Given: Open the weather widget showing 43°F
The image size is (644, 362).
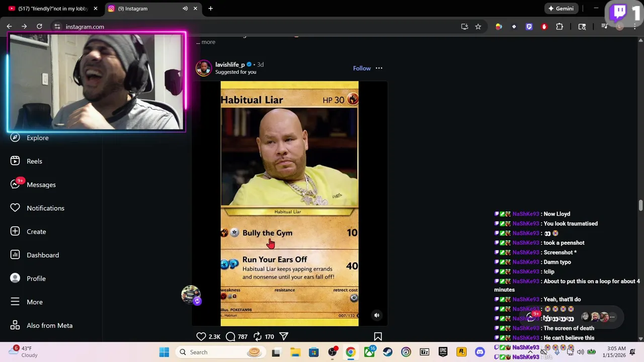Looking at the screenshot, I should tap(24, 351).
